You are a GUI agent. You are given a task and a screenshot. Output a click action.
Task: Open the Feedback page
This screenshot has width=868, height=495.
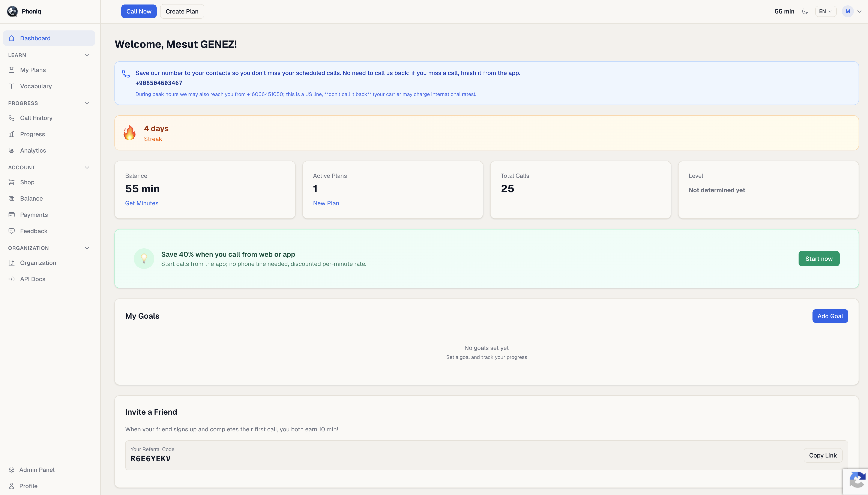(49, 231)
